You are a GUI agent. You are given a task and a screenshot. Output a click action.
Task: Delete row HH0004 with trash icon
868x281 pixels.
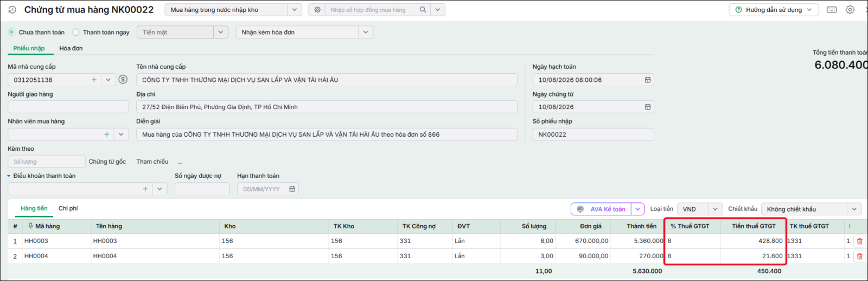tap(859, 256)
